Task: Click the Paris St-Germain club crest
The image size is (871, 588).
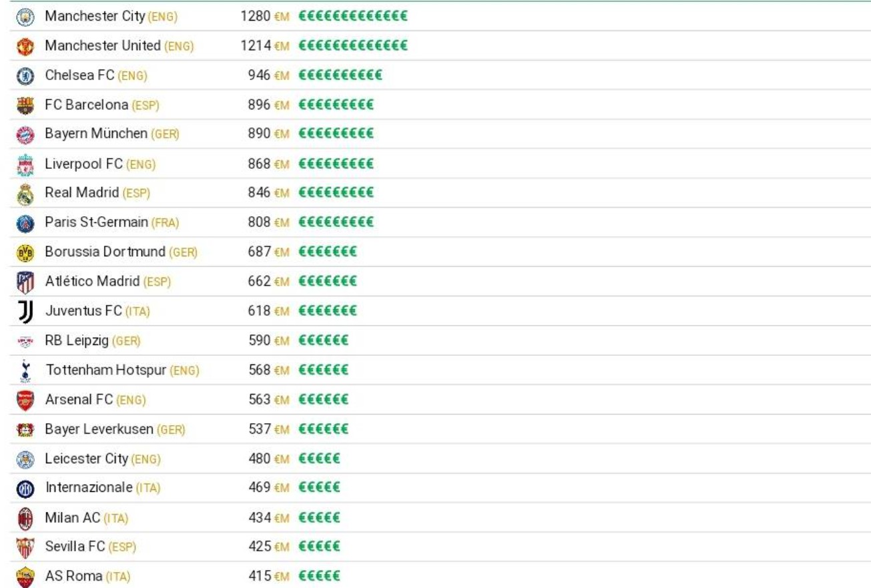Action: click(x=25, y=223)
